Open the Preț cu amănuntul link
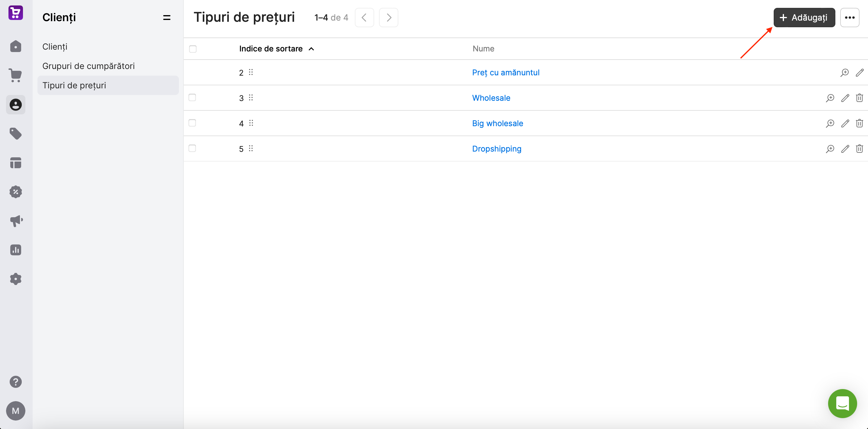The image size is (868, 429). [x=505, y=73]
